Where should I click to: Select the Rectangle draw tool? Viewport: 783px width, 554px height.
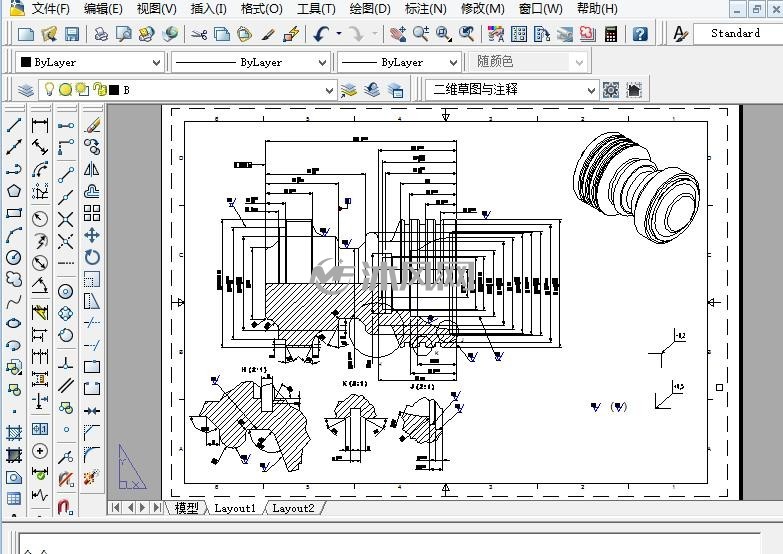pyautogui.click(x=14, y=213)
